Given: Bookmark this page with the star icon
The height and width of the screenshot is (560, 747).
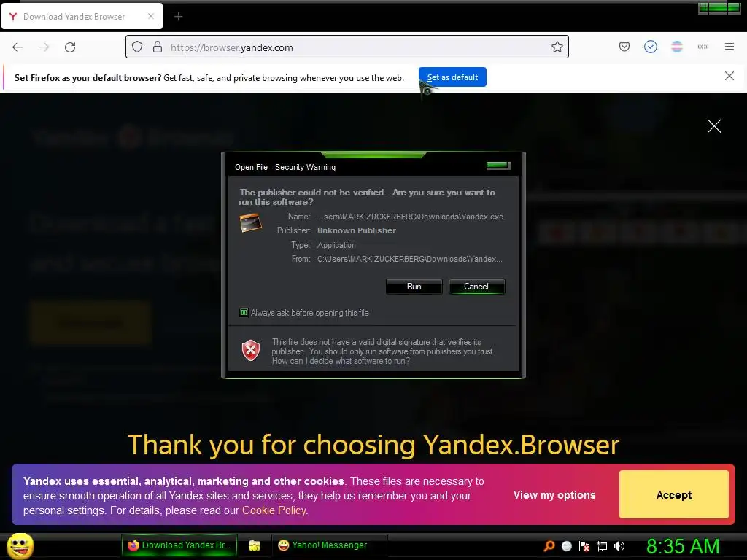Looking at the screenshot, I should coord(557,47).
